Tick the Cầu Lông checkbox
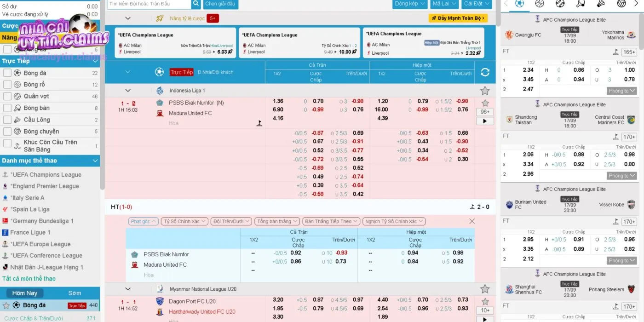644x322 pixels. coord(7,120)
